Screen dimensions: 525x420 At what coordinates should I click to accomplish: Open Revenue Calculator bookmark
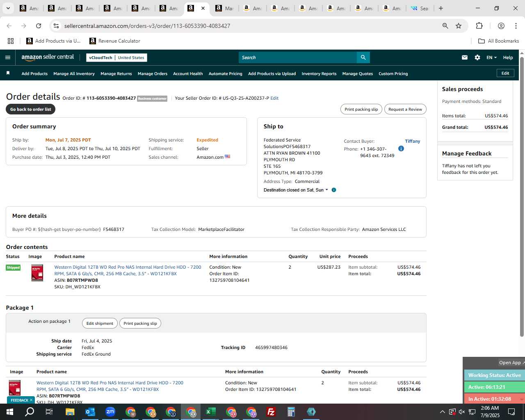[115, 41]
